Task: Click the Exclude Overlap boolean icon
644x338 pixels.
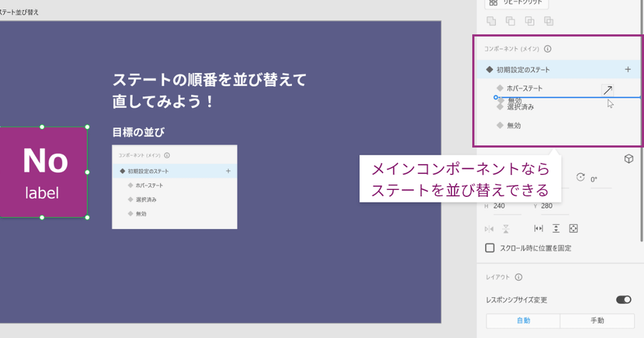Action: coord(549,21)
